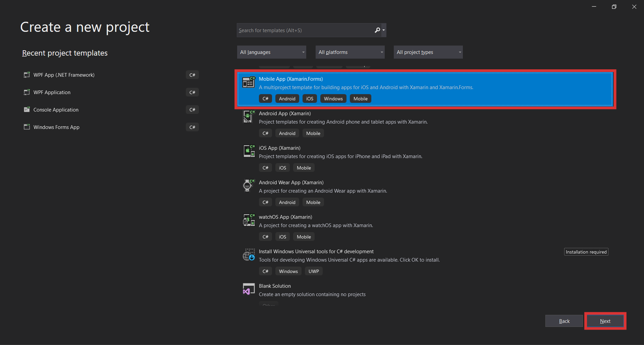Viewport: 644px width, 345px height.
Task: Click the Mobile tag on Mobile App (Xamarin.Forms)
Action: click(361, 99)
